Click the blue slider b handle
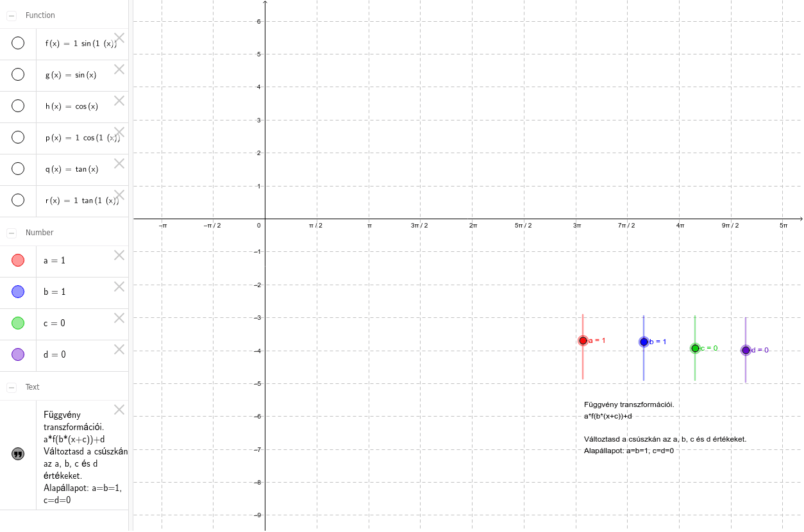The height and width of the screenshot is (532, 804). point(644,342)
